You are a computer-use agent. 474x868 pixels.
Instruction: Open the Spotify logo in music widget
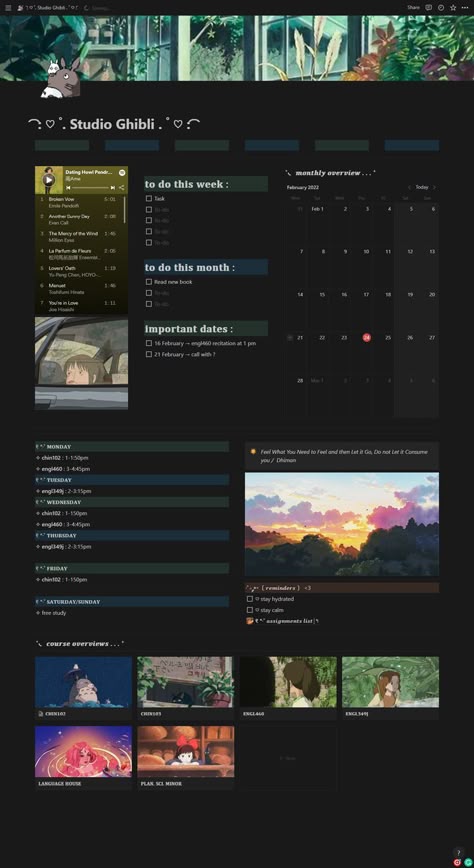pyautogui.click(x=122, y=173)
